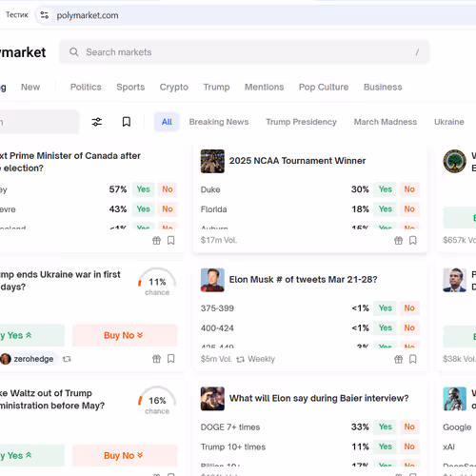Open the Mentions category
This screenshot has height=476, width=476.
(264, 87)
